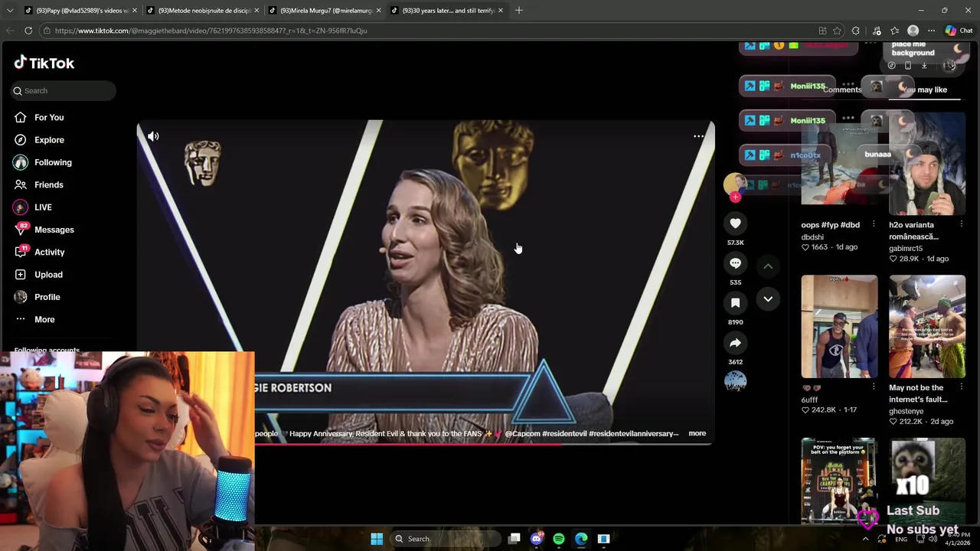Open the media control music note icon
The width and height of the screenshot is (980, 551).
click(x=877, y=31)
